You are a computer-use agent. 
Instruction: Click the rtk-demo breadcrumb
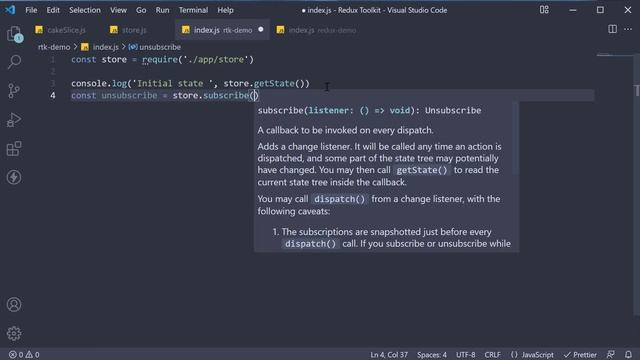[54, 47]
